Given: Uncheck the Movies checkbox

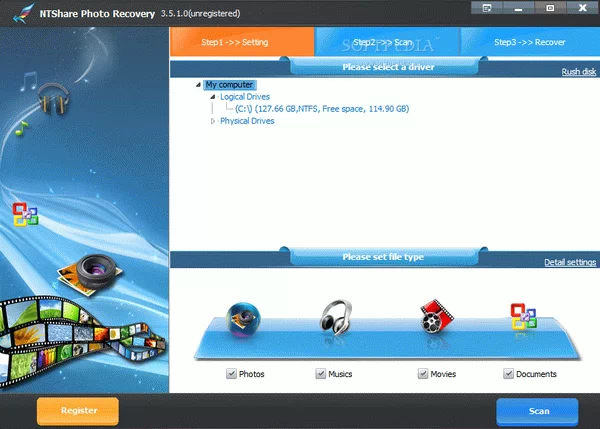Looking at the screenshot, I should (422, 374).
